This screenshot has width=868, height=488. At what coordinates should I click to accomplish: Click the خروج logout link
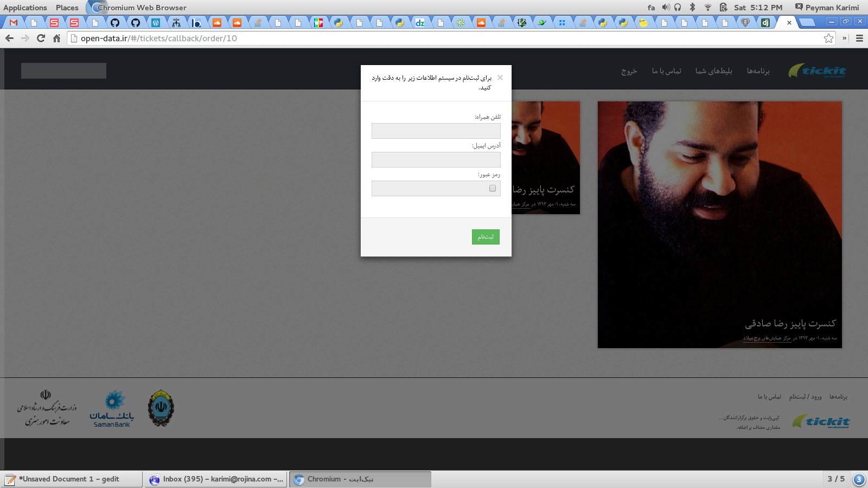pos(629,71)
